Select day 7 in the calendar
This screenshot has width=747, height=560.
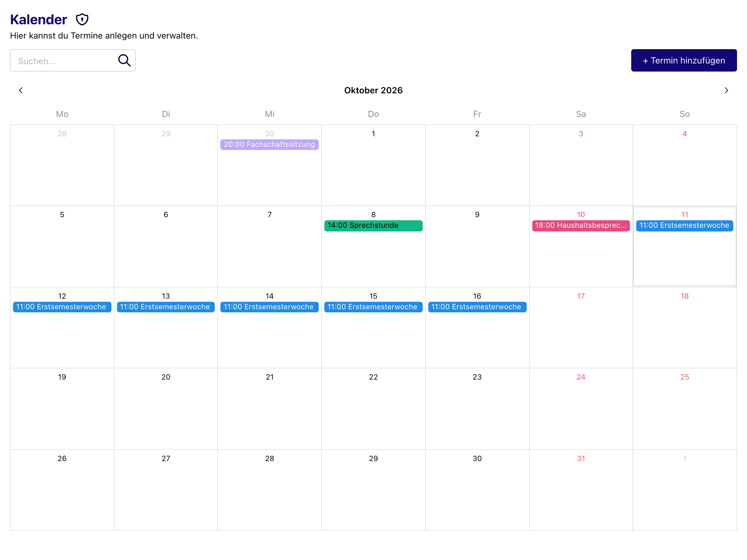pyautogui.click(x=269, y=246)
